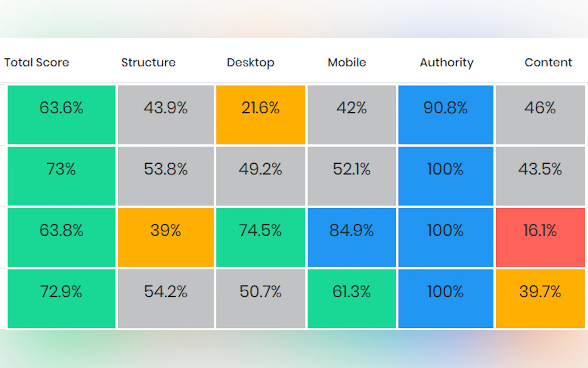Select the 72.9% Total Score cell
Screen dimensions: 588x368
point(62,299)
